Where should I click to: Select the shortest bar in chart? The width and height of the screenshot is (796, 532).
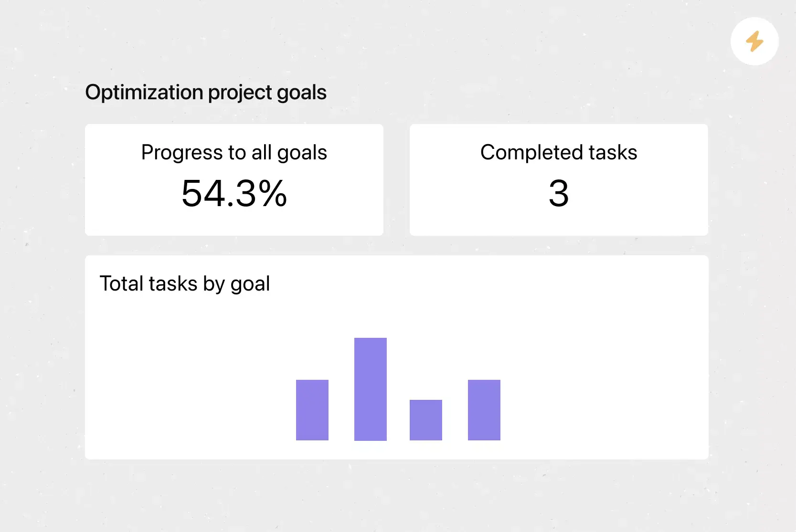[x=426, y=420]
